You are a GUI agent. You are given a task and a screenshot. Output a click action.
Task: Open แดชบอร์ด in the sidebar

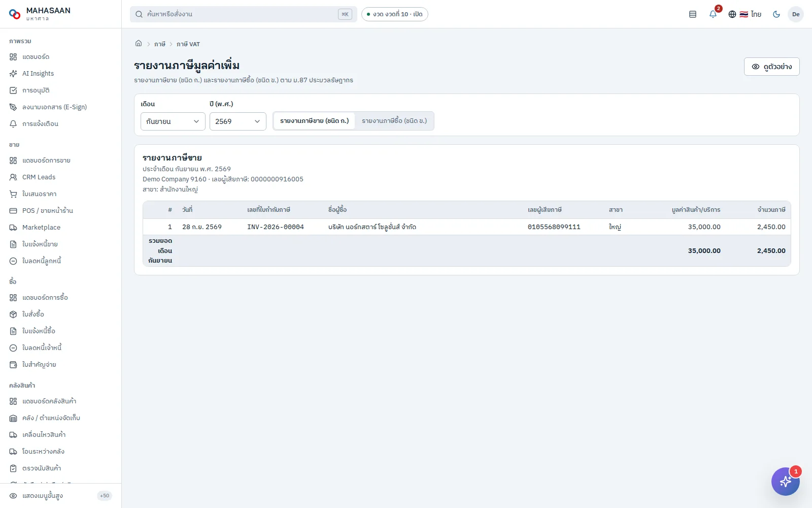[61, 57]
